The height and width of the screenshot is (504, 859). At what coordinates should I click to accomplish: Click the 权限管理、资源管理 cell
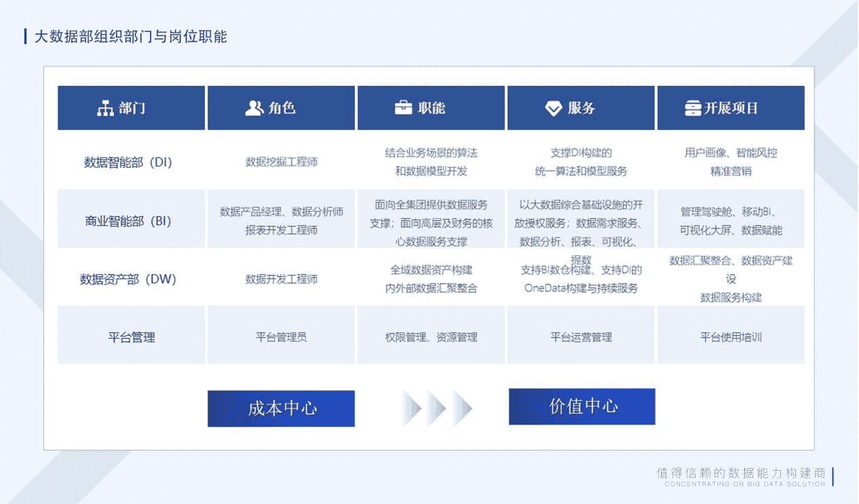coord(431,337)
